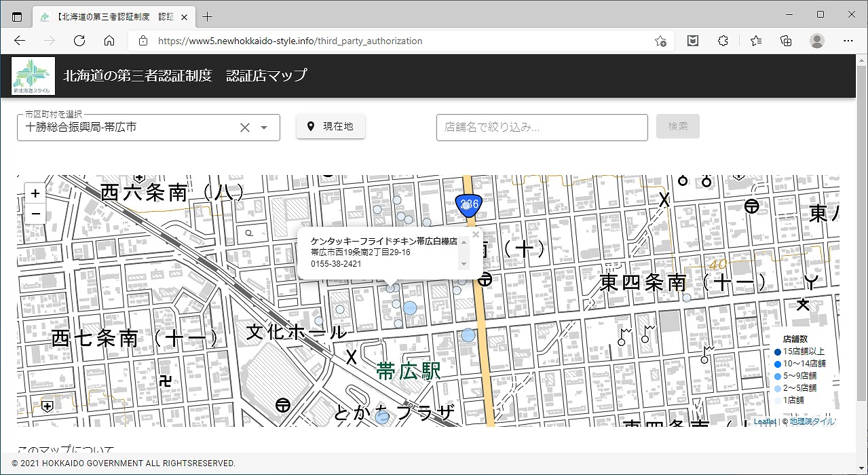Refresh the browser page
Screen dimensions: 868x475
(x=79, y=41)
